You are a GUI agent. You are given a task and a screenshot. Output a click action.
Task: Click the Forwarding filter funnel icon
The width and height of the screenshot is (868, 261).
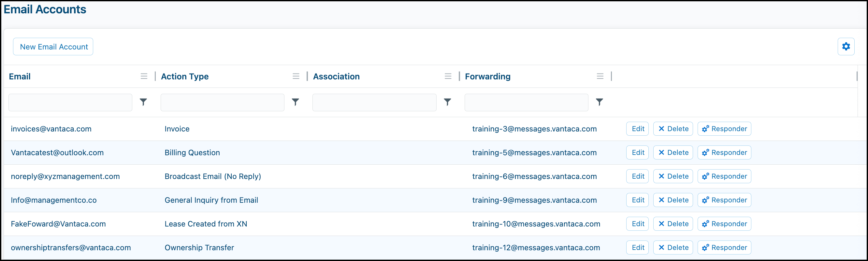pos(599,102)
